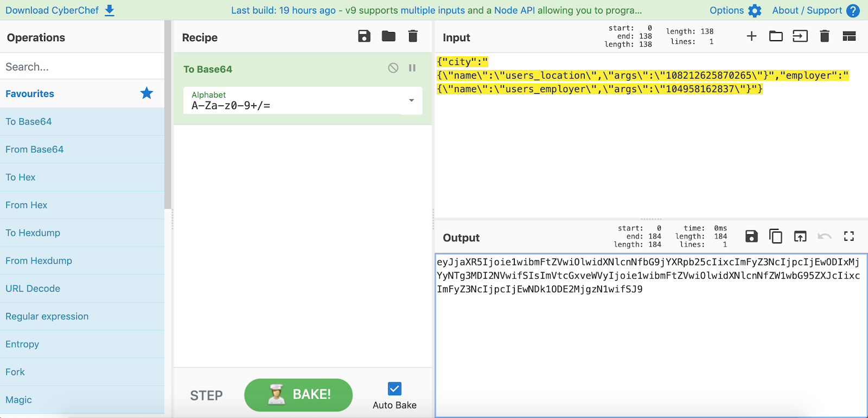Viewport: 868px width, 418px height.
Task: Open the Options link
Action: (x=726, y=10)
